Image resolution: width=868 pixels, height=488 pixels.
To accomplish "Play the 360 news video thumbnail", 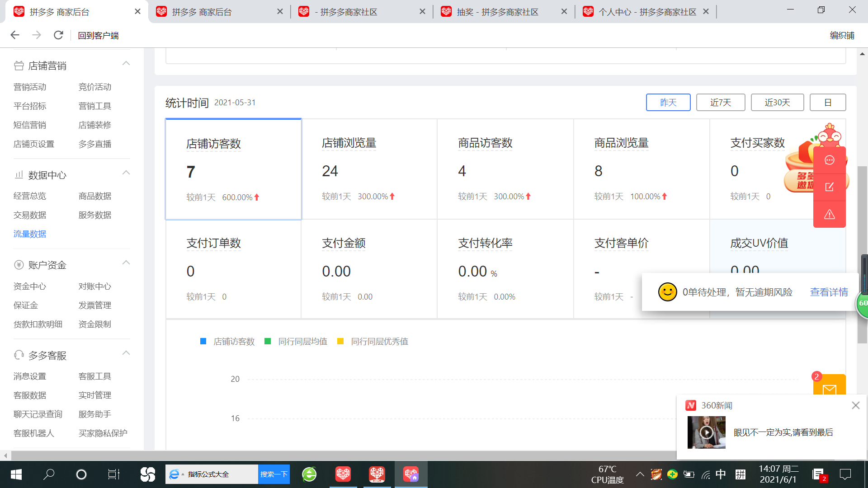I will click(706, 432).
